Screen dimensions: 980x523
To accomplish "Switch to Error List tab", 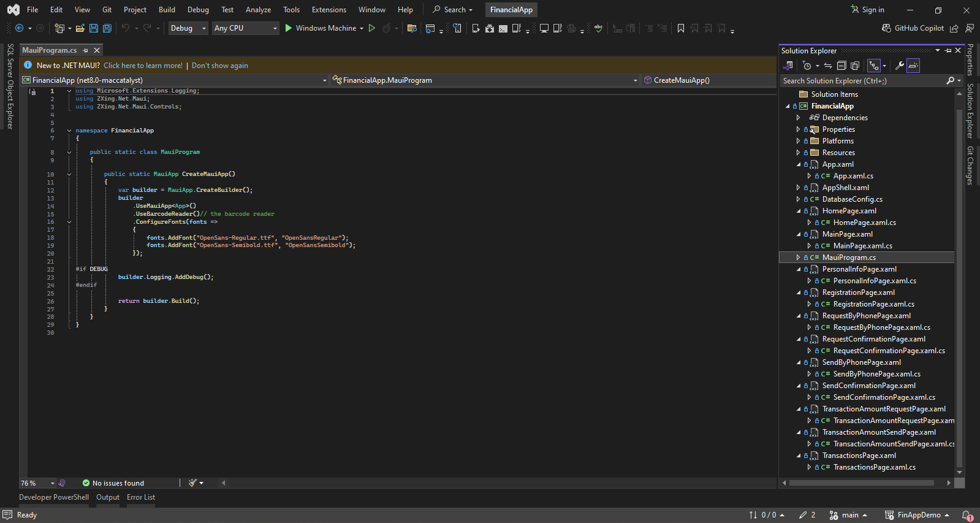I will pyautogui.click(x=141, y=497).
